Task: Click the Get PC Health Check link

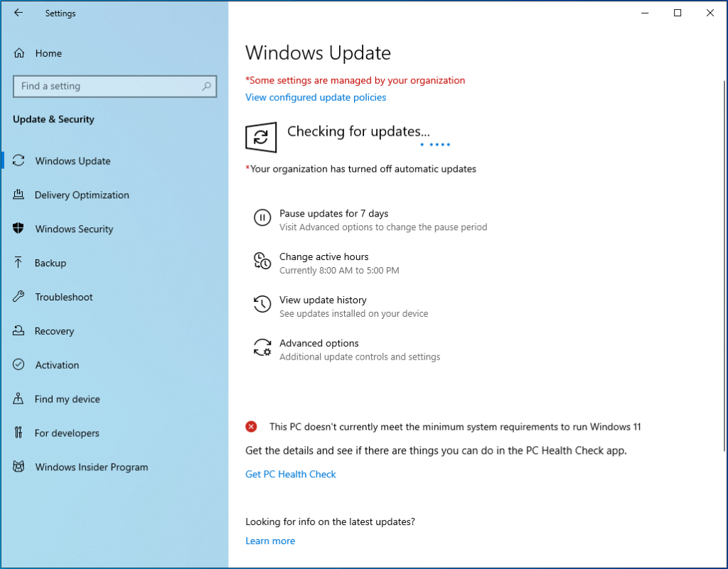Action: coord(290,474)
